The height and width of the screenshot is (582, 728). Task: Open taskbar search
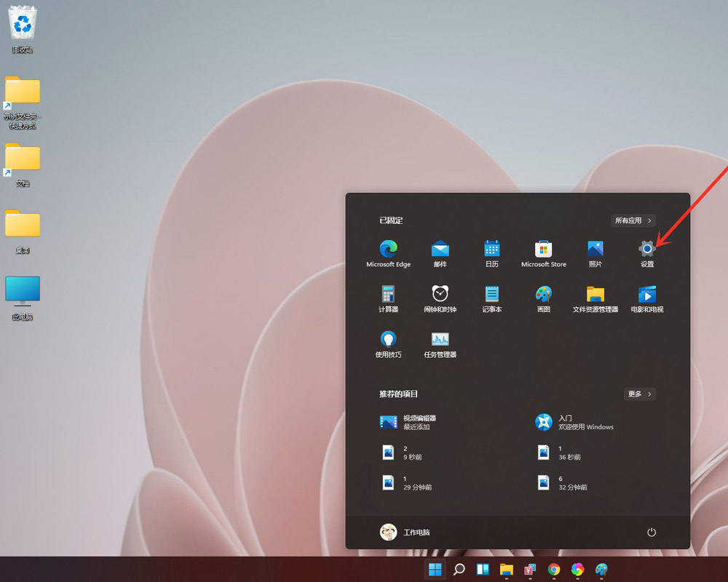click(x=458, y=570)
